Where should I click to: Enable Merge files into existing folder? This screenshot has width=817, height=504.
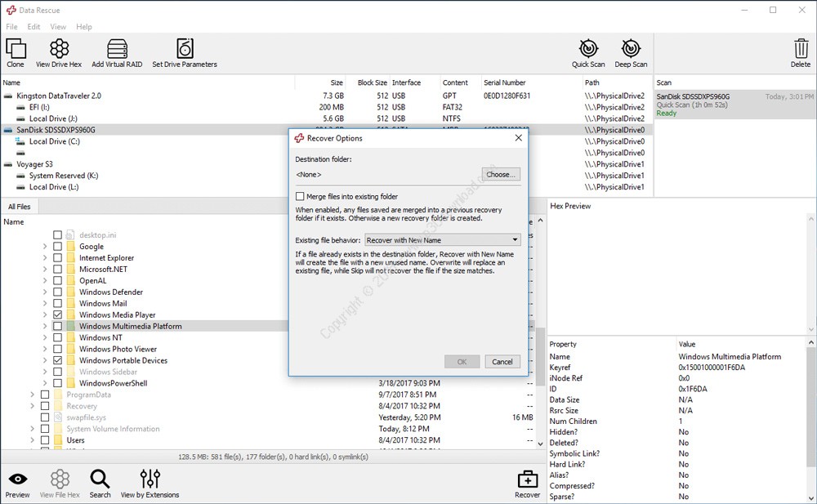click(x=300, y=197)
